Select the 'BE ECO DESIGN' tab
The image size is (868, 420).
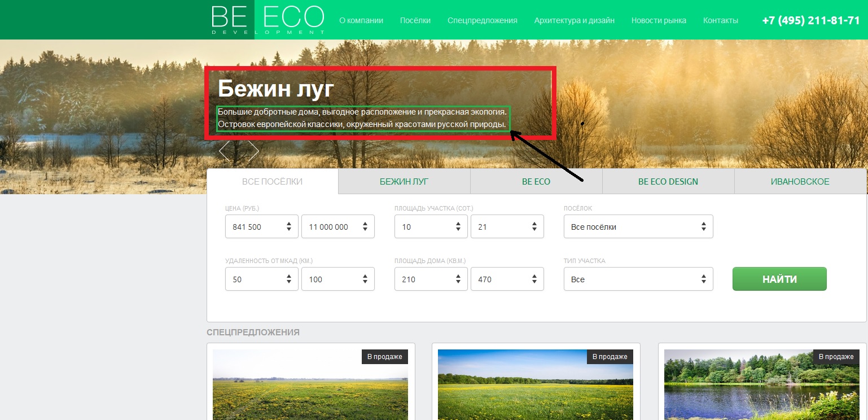[668, 182]
